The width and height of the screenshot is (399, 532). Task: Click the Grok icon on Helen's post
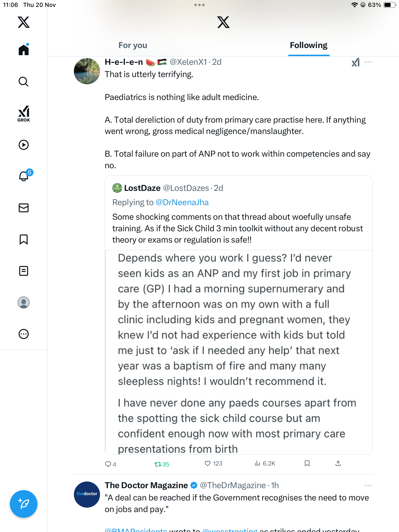tap(355, 62)
